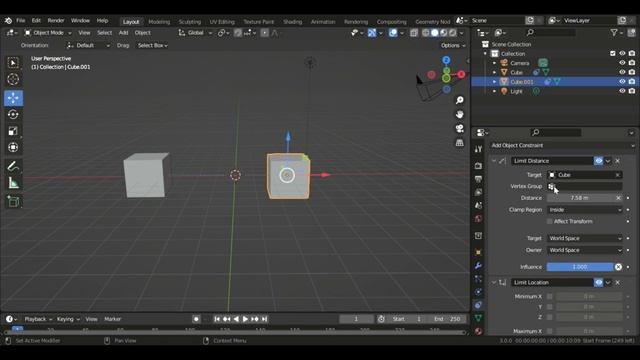Toggle Limit Distance constraint viewport visibility
The image size is (640, 360).
(x=598, y=161)
